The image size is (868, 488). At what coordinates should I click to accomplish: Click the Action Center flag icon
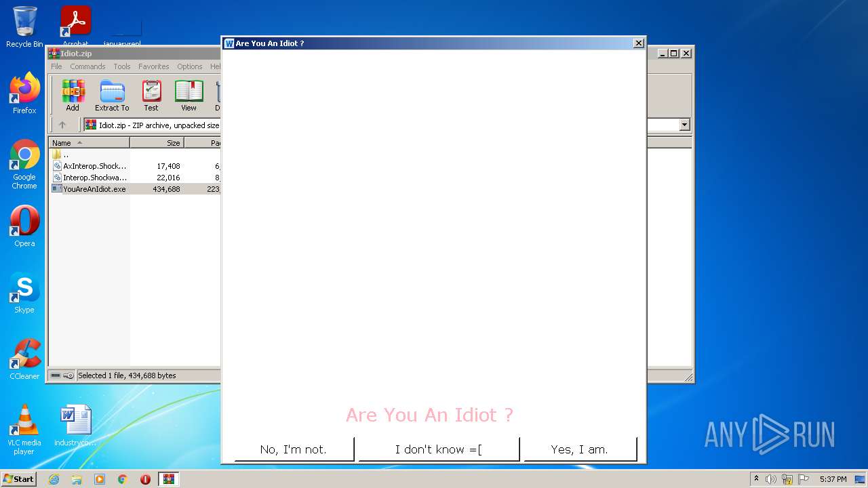pos(804,479)
